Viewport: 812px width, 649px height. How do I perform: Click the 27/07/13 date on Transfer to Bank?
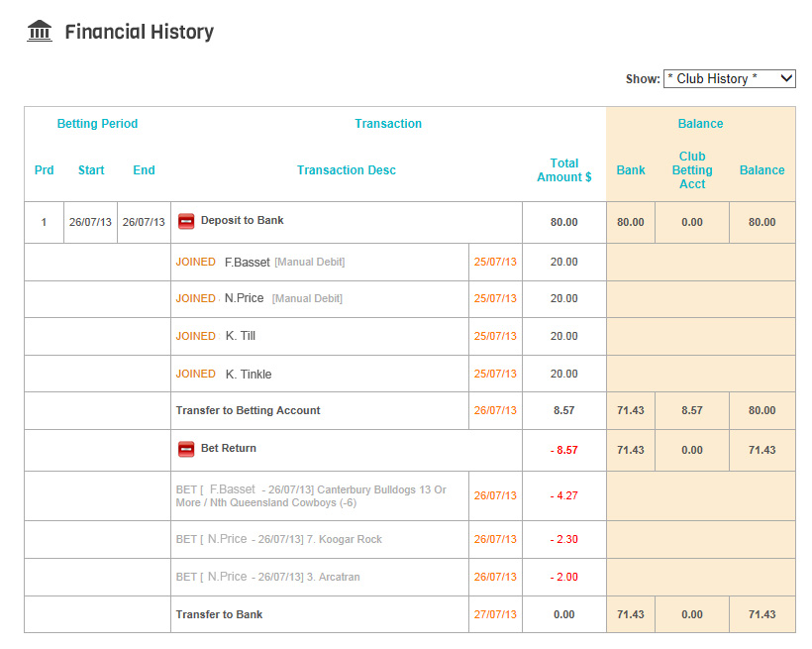point(495,614)
